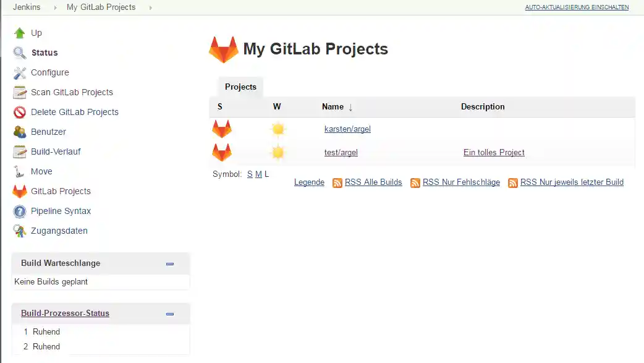Open the Legende link
Screen dimensions: 644x363
pyautogui.click(x=309, y=182)
